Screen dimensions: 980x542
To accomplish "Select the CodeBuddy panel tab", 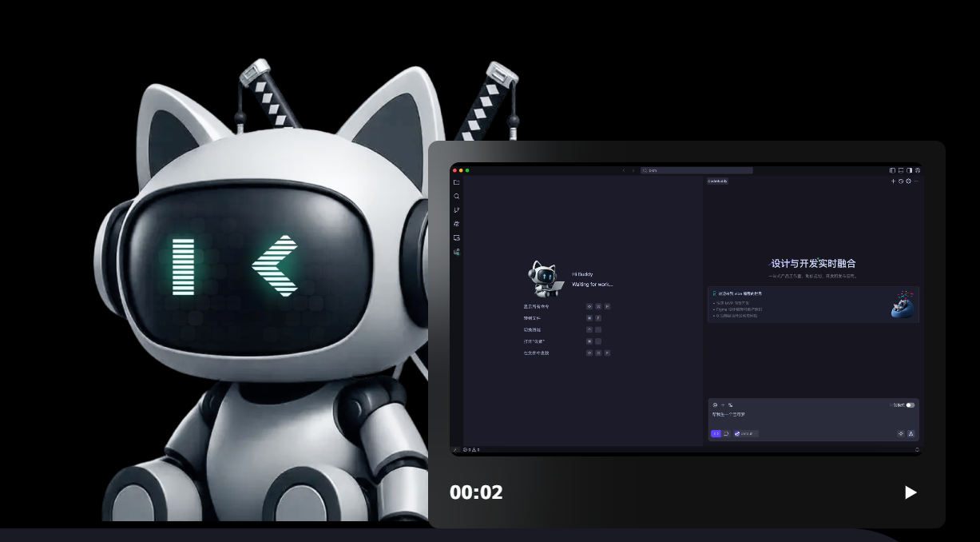I will coord(718,181).
